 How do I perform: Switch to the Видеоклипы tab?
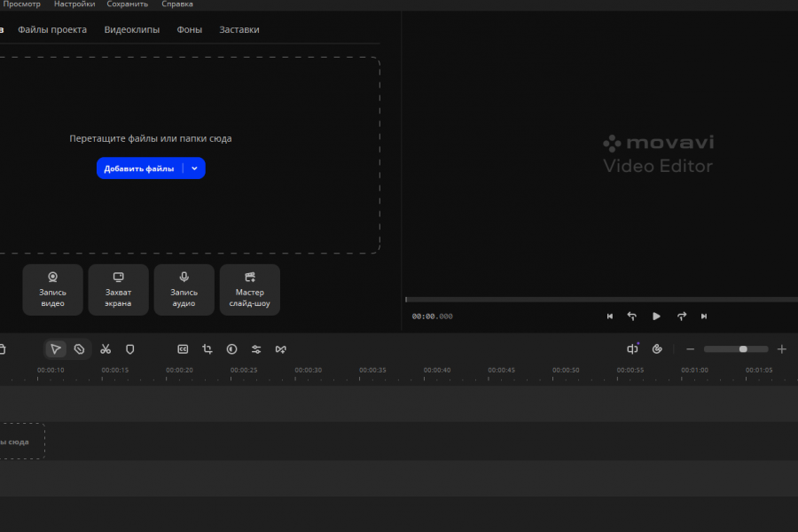point(132,29)
